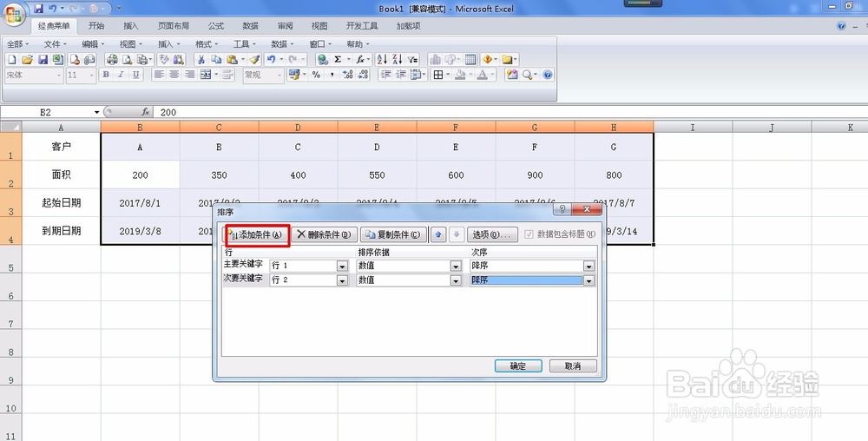868x441 pixels.
Task: Click the Align Left icon
Action: (160, 75)
